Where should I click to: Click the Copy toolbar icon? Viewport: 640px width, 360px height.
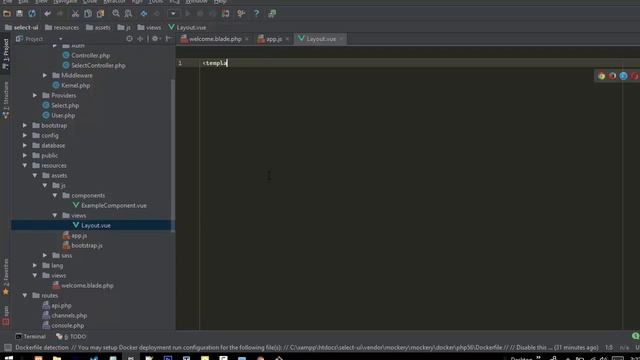(x=88, y=13)
